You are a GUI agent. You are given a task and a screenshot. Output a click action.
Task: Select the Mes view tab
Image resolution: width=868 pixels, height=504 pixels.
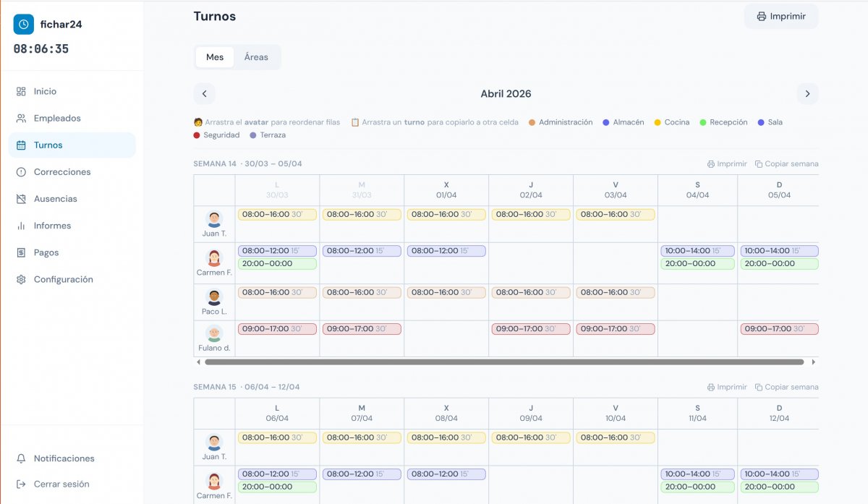pos(215,57)
